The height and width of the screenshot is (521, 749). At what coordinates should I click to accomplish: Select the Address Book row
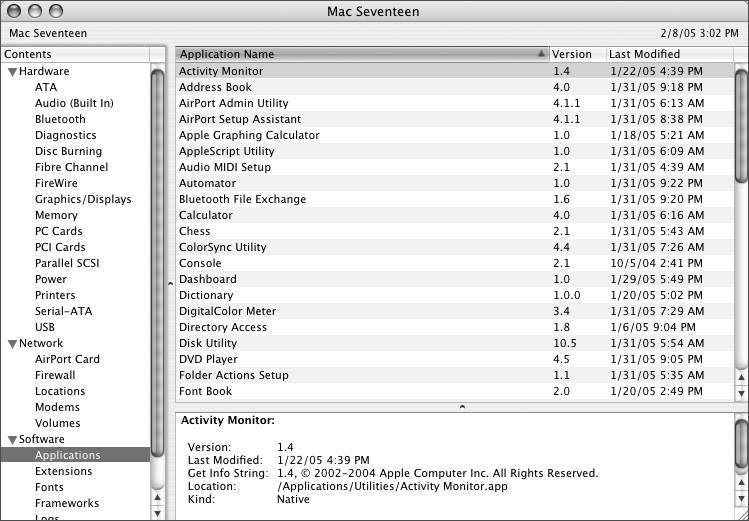tap(454, 87)
